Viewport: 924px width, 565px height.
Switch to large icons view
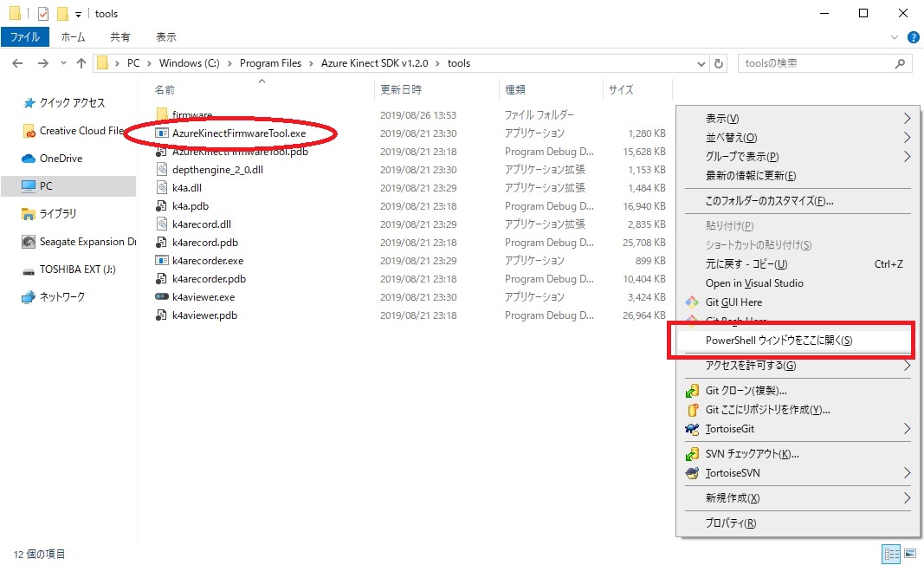911,554
